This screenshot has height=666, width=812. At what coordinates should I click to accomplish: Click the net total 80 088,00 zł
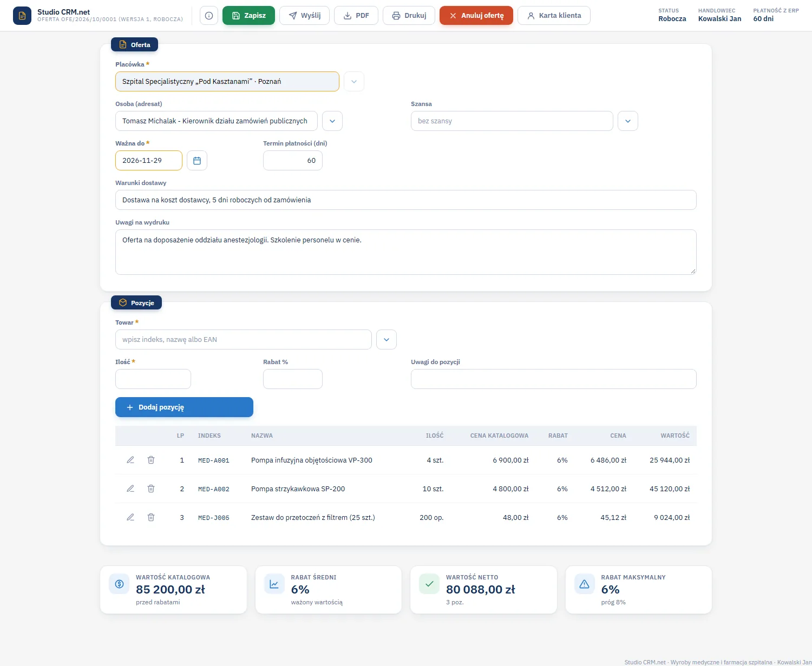tap(481, 590)
